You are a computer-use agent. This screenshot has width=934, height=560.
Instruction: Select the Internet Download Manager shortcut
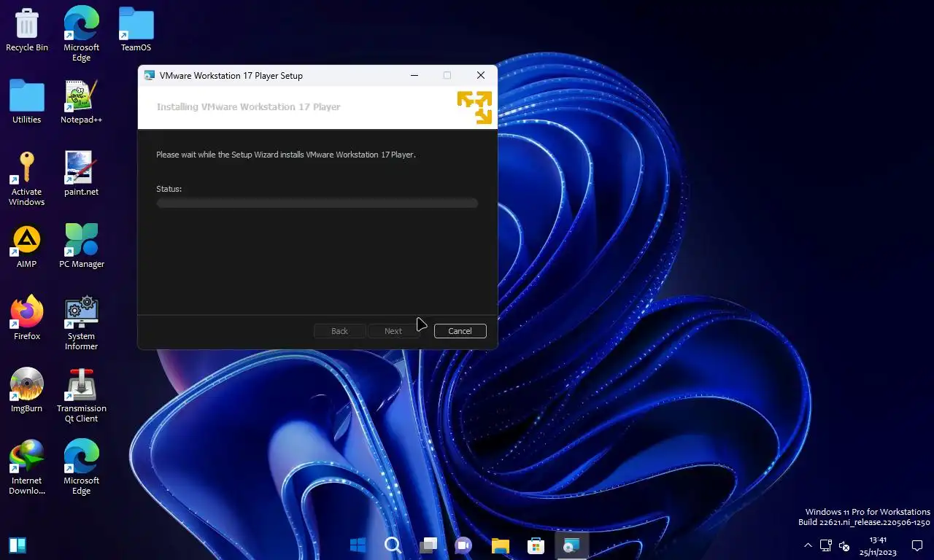point(27,467)
